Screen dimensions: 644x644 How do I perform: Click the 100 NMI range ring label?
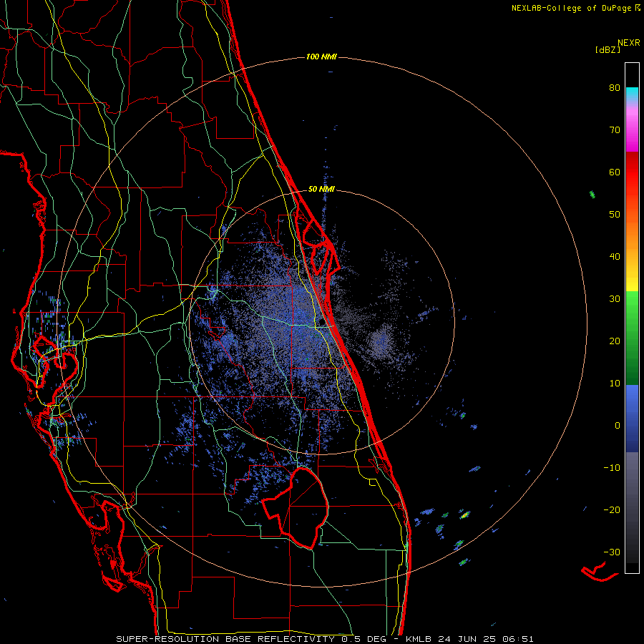tap(321, 57)
